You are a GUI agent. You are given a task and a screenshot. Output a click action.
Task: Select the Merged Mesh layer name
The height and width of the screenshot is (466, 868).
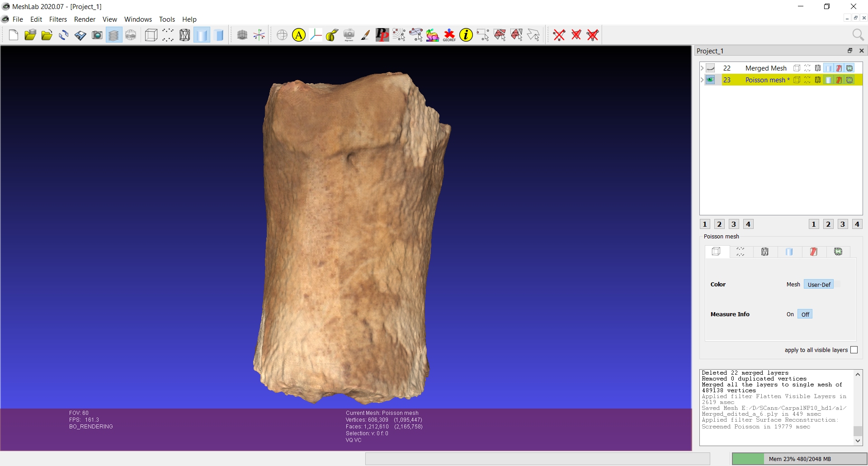[766, 68]
